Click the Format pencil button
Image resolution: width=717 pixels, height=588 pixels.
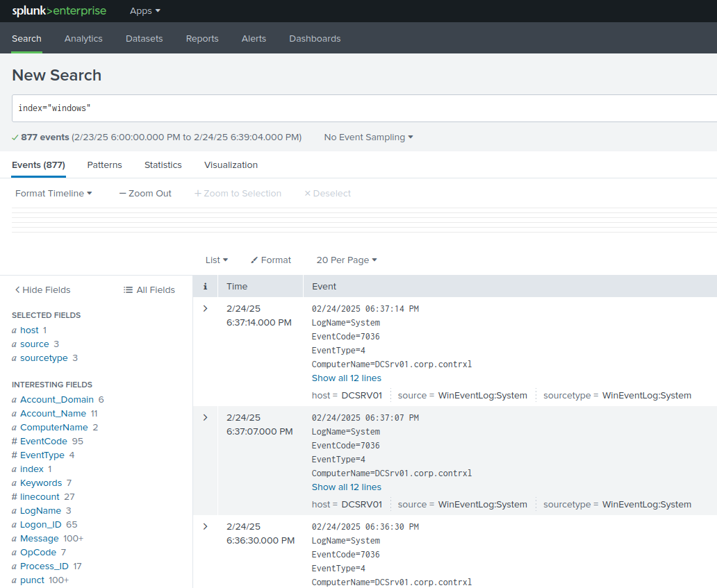click(x=271, y=260)
